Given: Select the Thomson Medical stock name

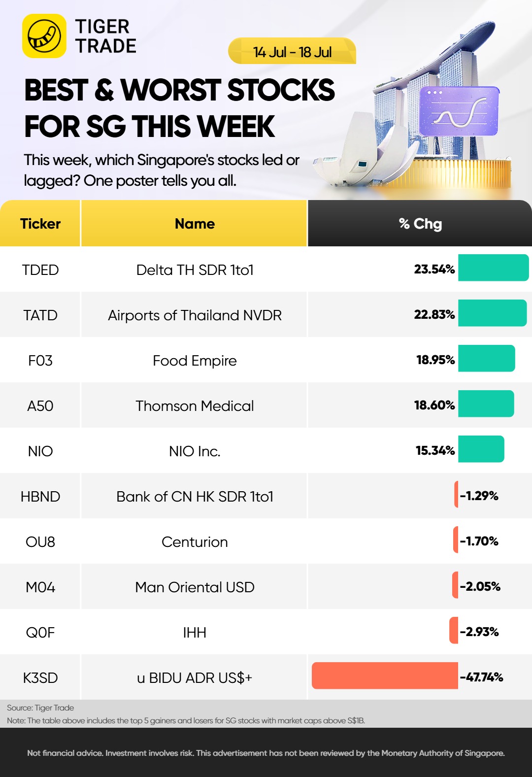Looking at the screenshot, I should 195,406.
